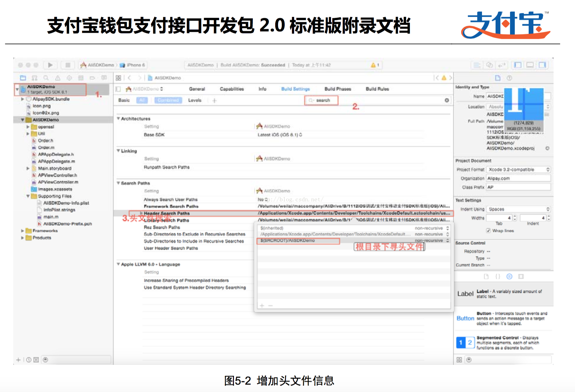Image resolution: width=575 pixels, height=392 pixels.
Task: Expand the Util folder
Action: (28, 134)
